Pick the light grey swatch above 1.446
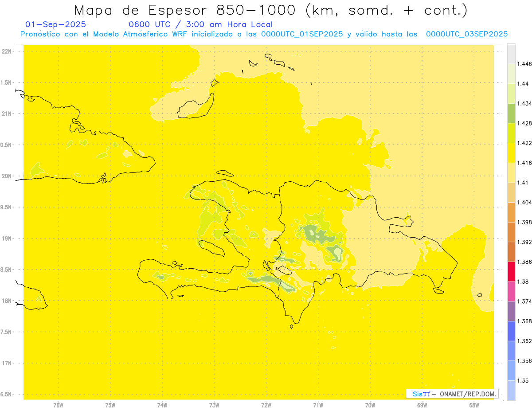 (511, 54)
